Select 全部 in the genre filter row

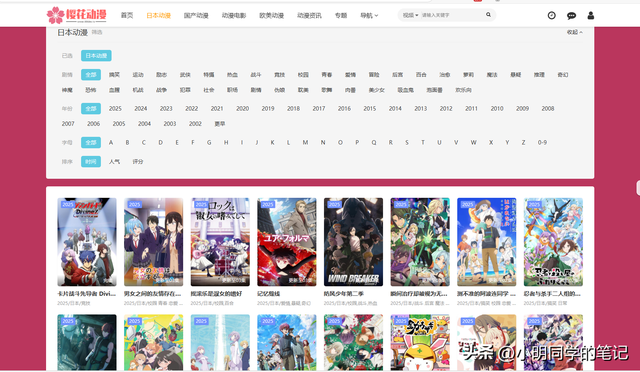(x=91, y=75)
